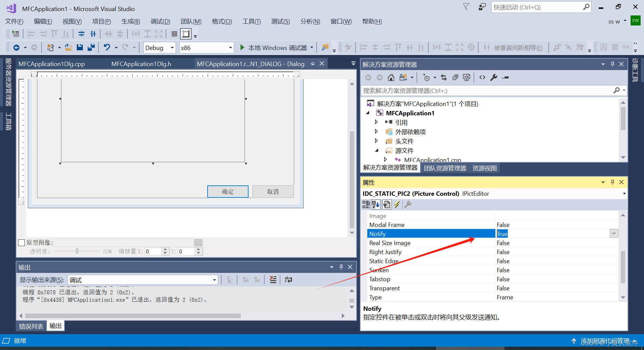Screen dimensions: 644x350
Task: Click the Sync with Active Document icon
Action: click(444, 77)
